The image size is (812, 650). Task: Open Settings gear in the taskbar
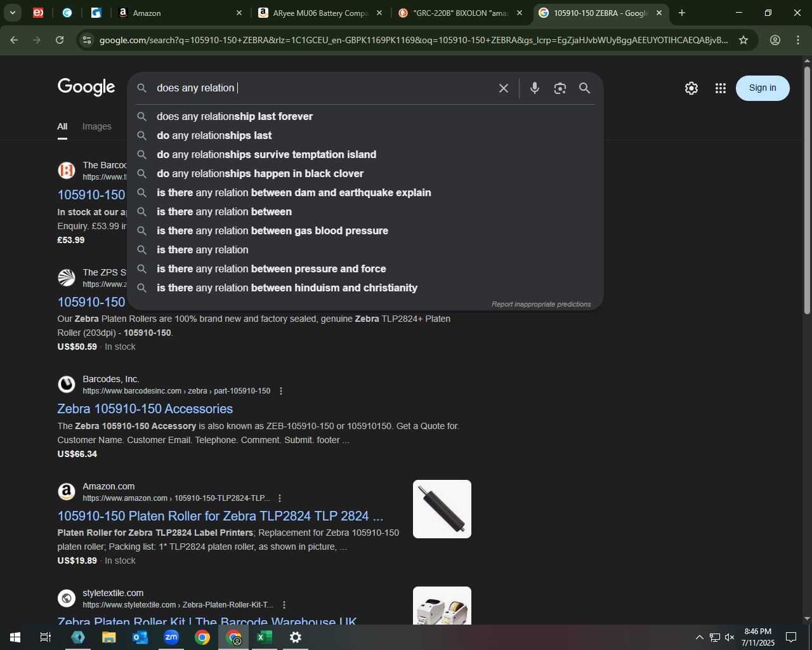[296, 637]
